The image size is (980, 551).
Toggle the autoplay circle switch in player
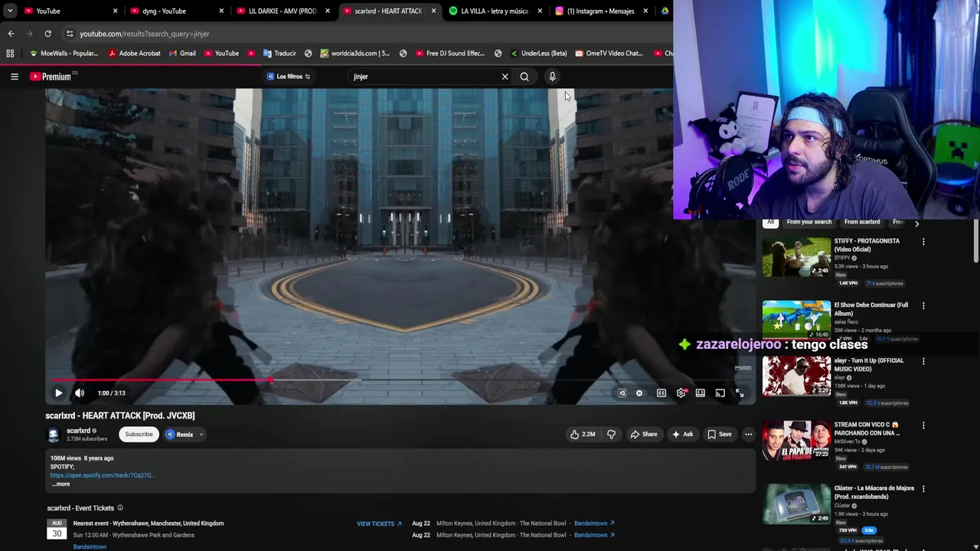tap(639, 393)
